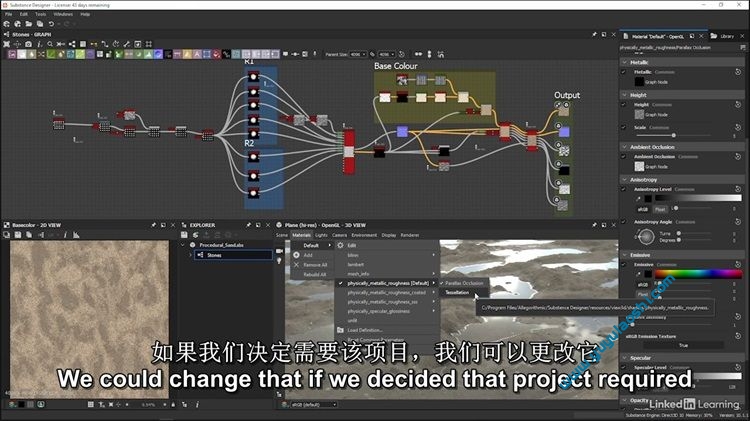Screen dimensions: 750x421
Task: Click the save icon in Explorer toolbar
Action: [x=184, y=235]
